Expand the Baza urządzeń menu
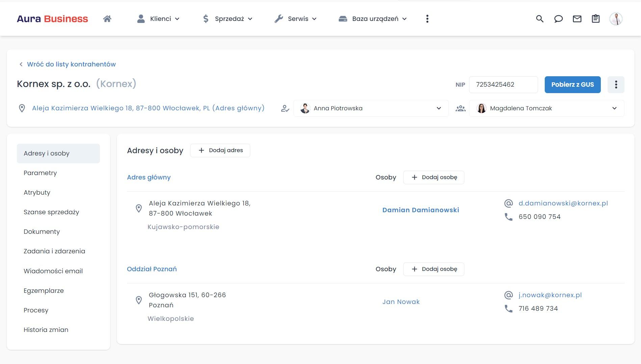 pos(373,19)
